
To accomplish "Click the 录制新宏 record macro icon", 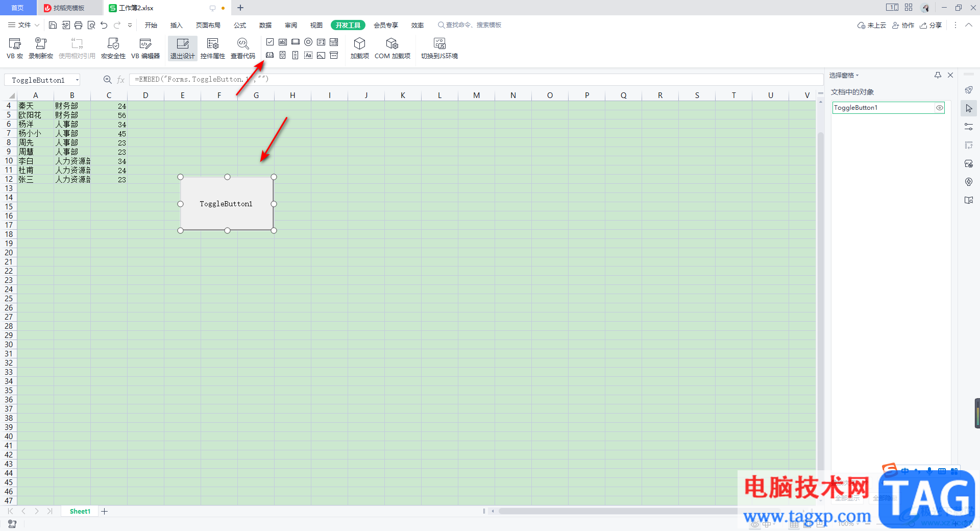I will pos(41,49).
